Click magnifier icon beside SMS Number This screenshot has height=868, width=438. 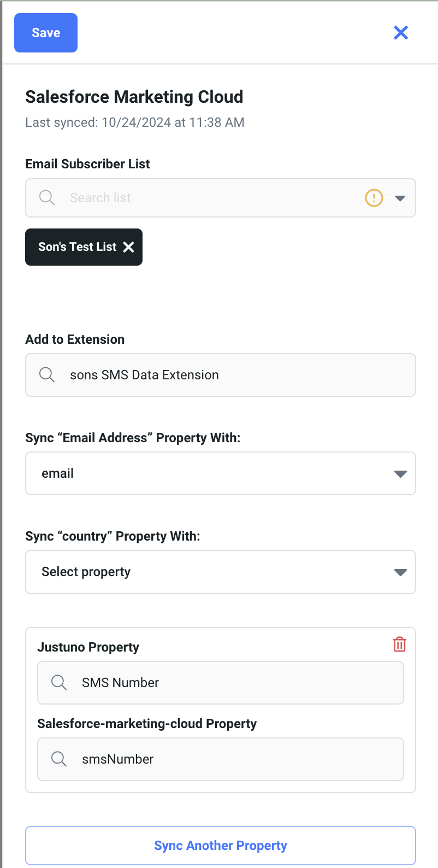pos(59,683)
